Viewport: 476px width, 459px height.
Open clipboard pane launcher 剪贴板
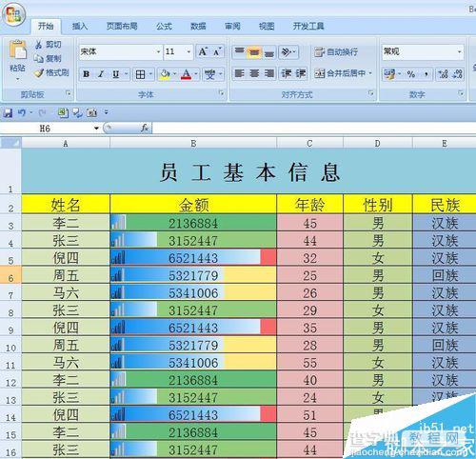pyautogui.click(x=69, y=93)
